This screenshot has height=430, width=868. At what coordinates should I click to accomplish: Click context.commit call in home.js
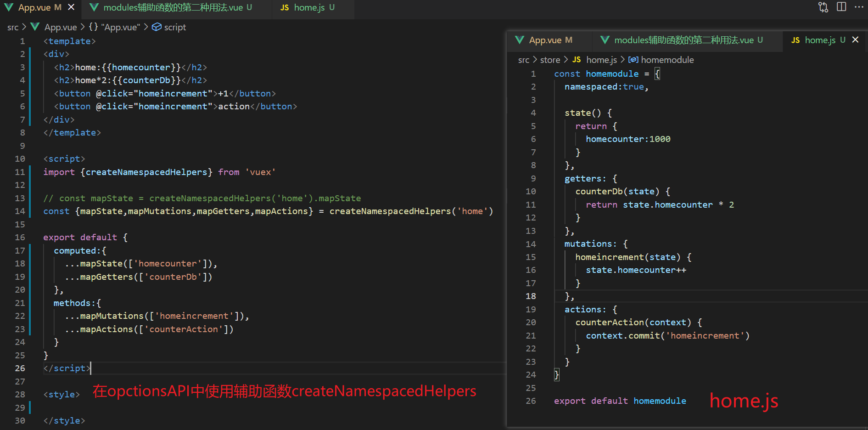(x=667, y=336)
